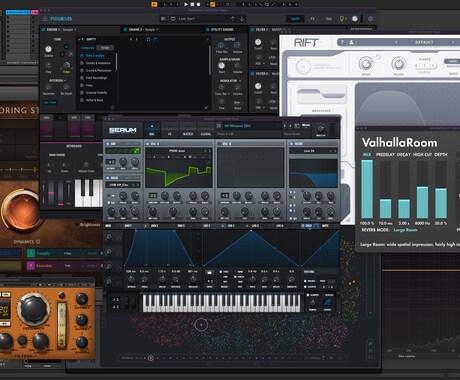
Task: Select Folder view in Pigments sample browser
Action: 105,48
